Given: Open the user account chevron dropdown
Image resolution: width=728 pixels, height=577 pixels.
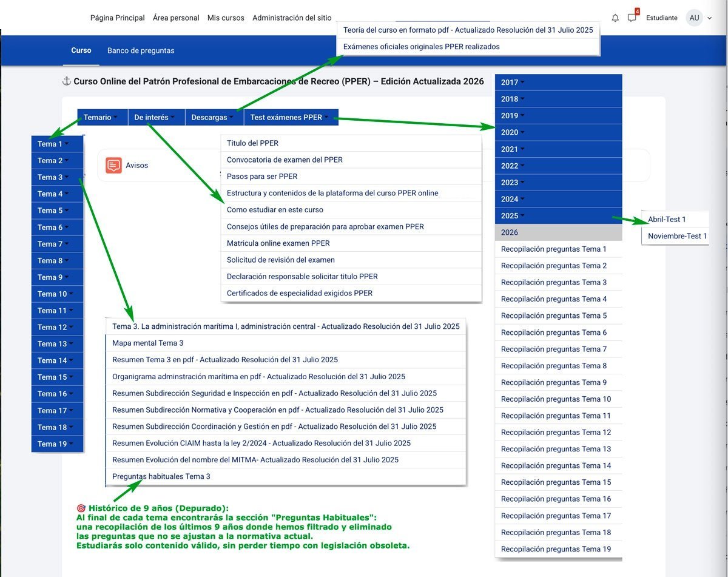Looking at the screenshot, I should pyautogui.click(x=709, y=18).
